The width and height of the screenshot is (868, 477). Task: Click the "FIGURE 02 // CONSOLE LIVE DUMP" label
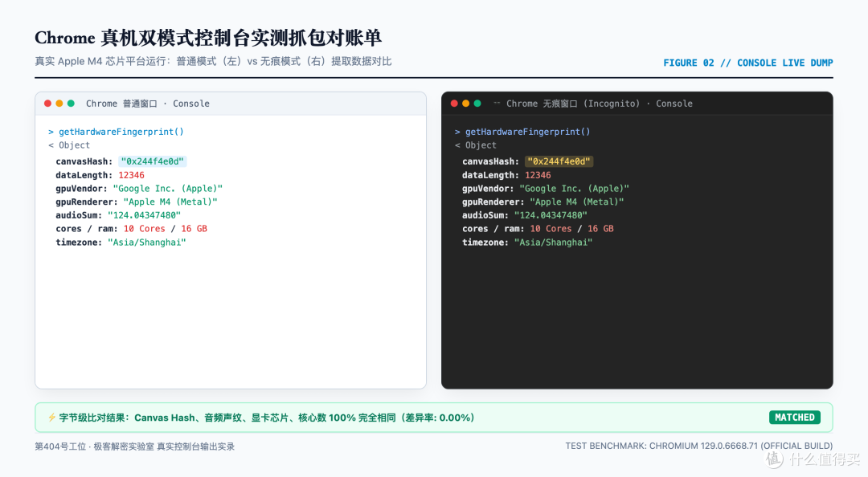[748, 63]
